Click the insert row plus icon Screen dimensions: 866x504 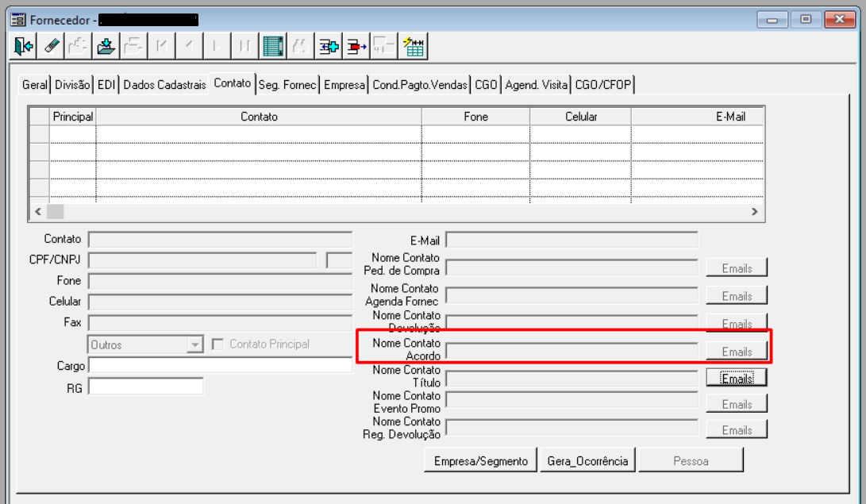(x=328, y=46)
